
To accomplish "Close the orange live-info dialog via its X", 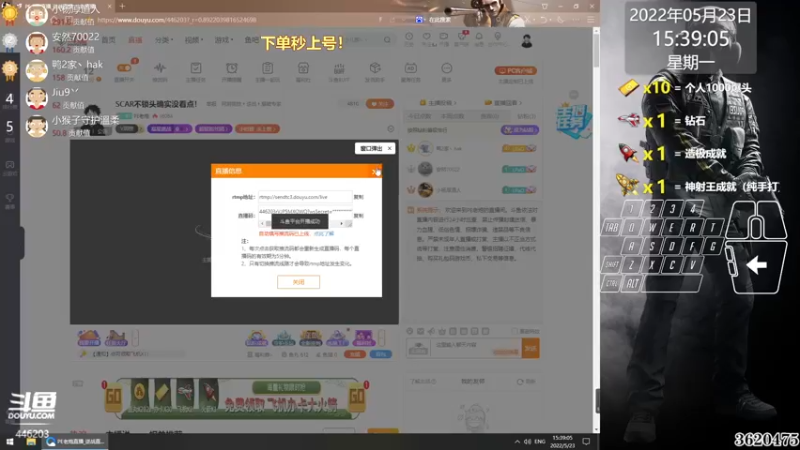I will 376,171.
